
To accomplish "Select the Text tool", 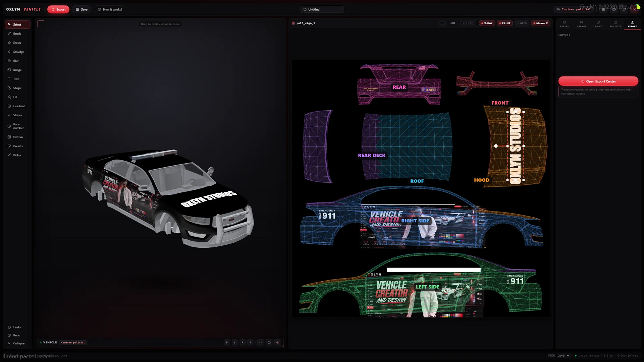I will click(x=17, y=79).
